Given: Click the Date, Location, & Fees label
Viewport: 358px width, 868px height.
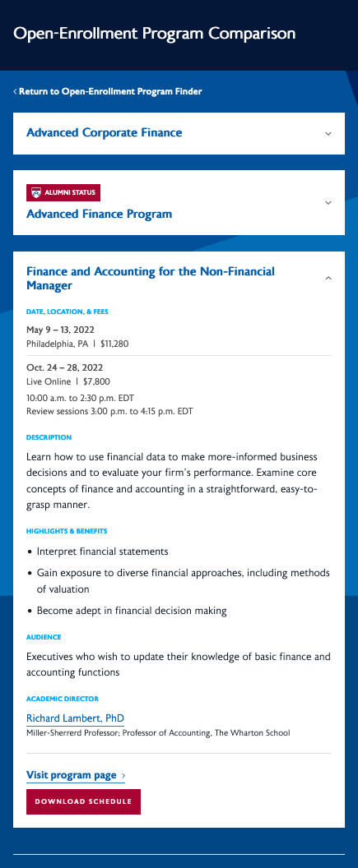Looking at the screenshot, I should tap(67, 312).
